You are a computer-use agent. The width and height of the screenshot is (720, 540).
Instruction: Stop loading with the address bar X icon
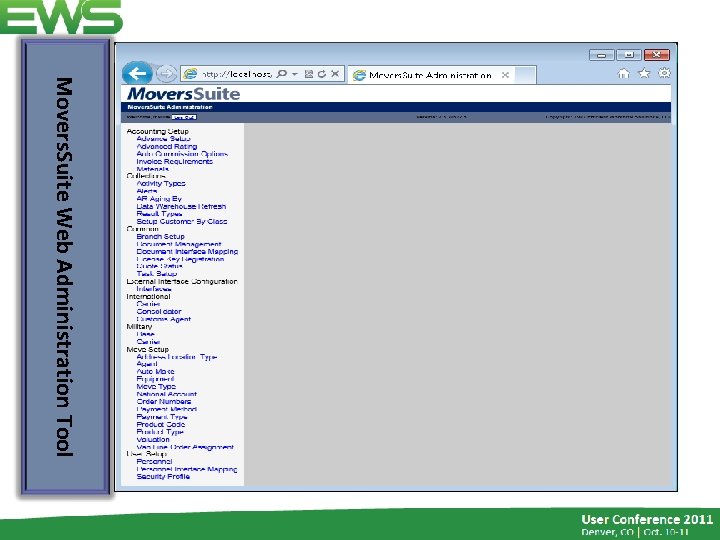point(335,73)
